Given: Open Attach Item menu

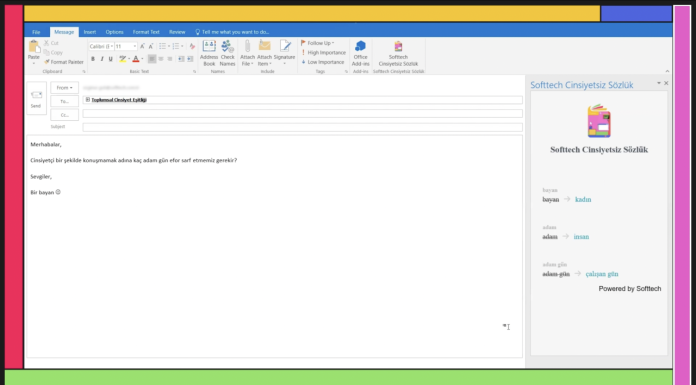Looking at the screenshot, I should tap(265, 53).
